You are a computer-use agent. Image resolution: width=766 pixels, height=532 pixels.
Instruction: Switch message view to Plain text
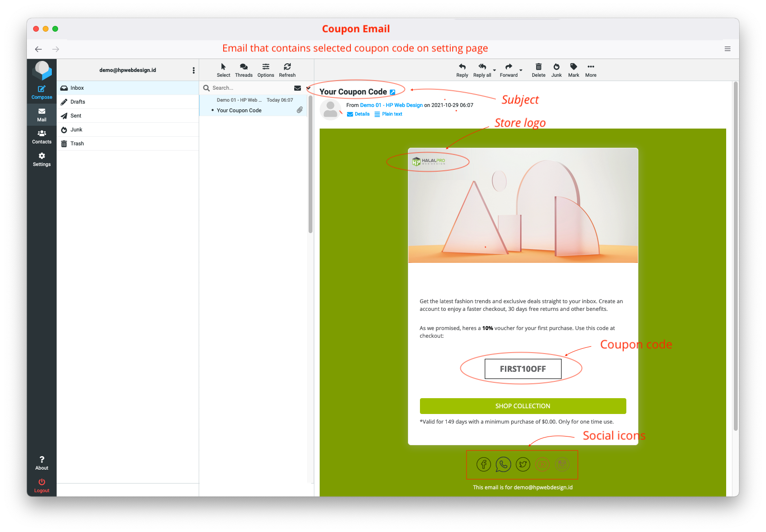point(388,114)
